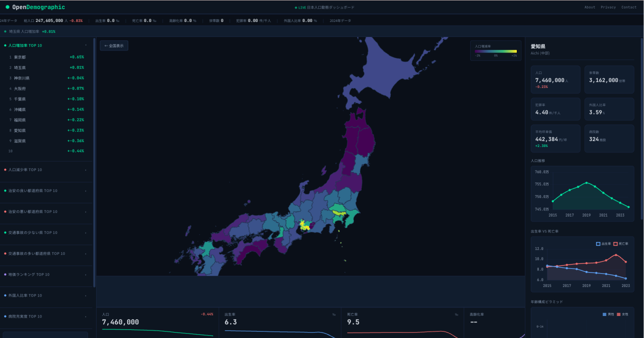Click the ← 全国表示 back button
The height and width of the screenshot is (338, 644).
[x=114, y=46]
